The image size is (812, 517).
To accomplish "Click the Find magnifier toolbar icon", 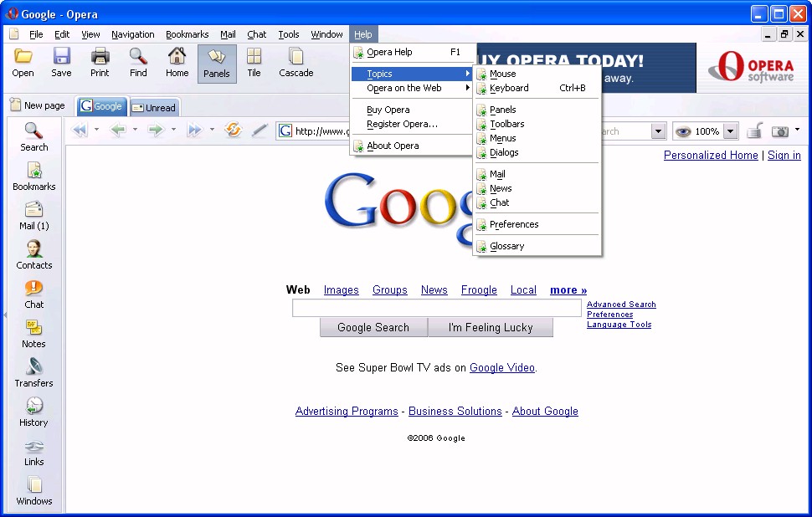I will [138, 56].
